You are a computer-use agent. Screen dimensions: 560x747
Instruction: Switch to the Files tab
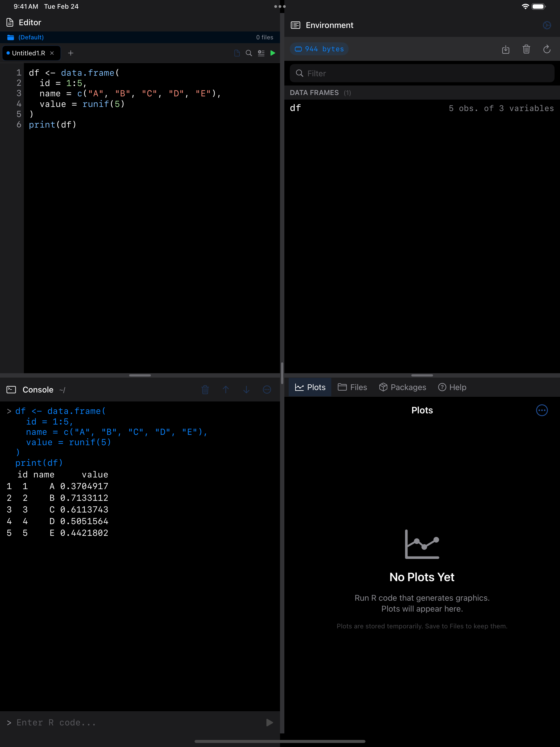pos(352,387)
